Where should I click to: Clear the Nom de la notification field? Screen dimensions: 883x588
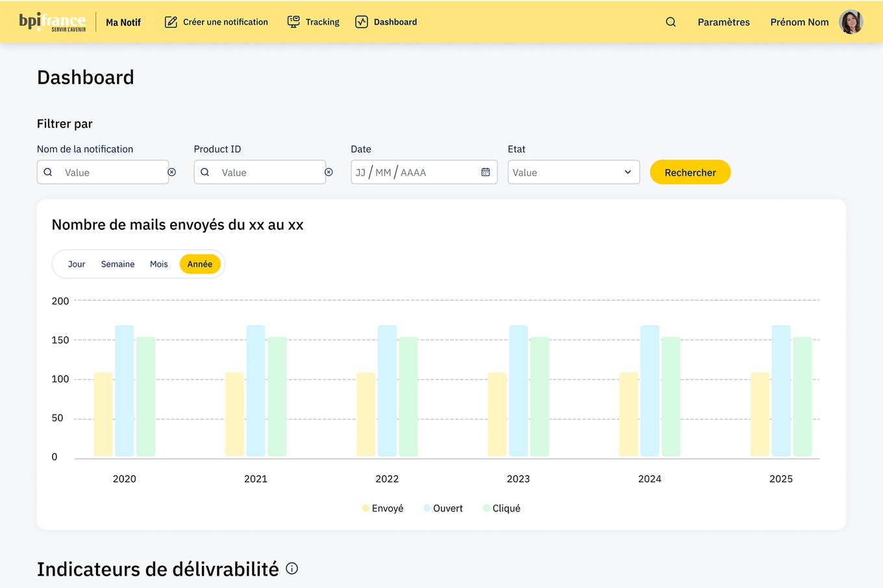pyautogui.click(x=172, y=172)
